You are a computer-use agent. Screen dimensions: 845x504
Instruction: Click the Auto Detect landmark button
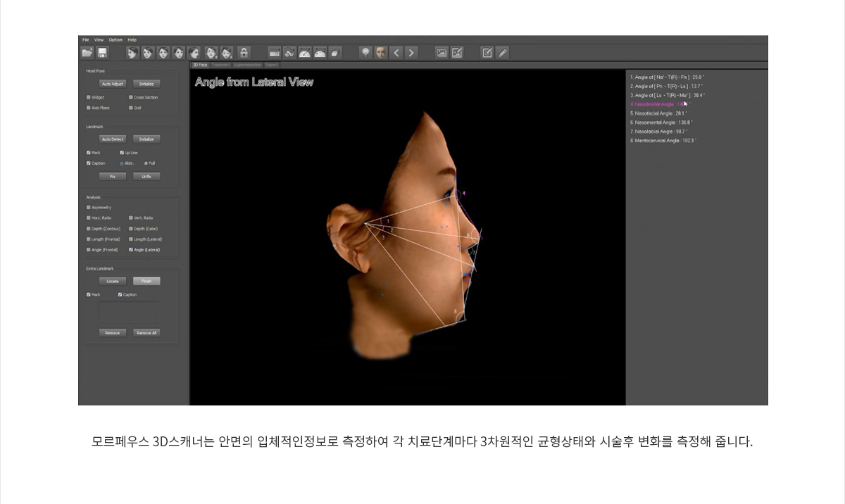112,139
